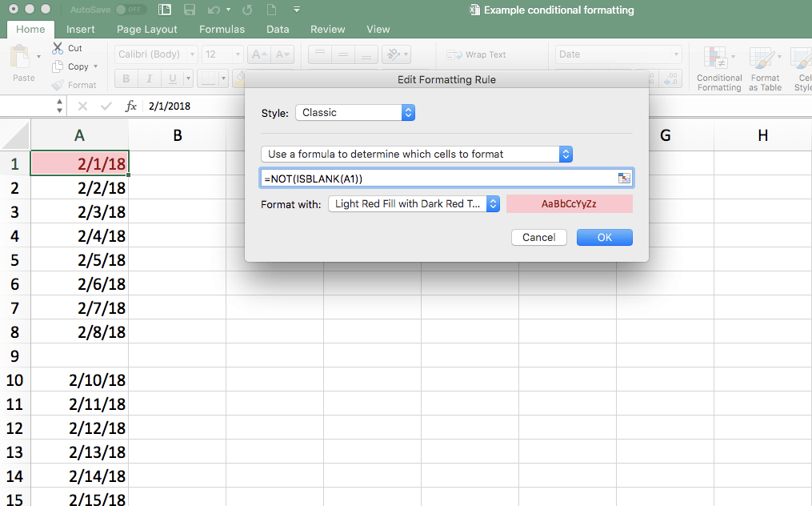This screenshot has height=506, width=812.
Task: Open the Customize Quick Access Toolbar arrow
Action: (x=297, y=10)
